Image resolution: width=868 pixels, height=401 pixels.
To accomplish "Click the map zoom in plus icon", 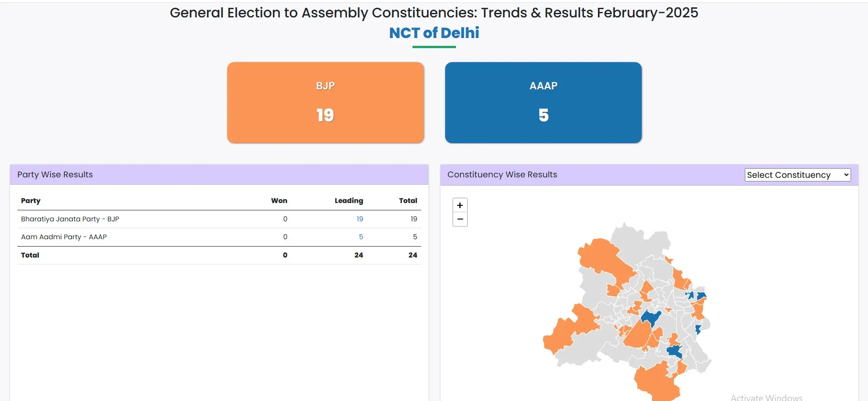I will [x=460, y=205].
